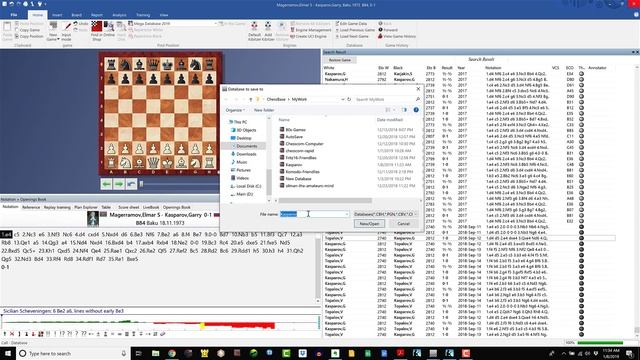The image size is (640, 360).
Task: Click the horizontal scrollbar in file list
Action: pyautogui.click(x=325, y=200)
